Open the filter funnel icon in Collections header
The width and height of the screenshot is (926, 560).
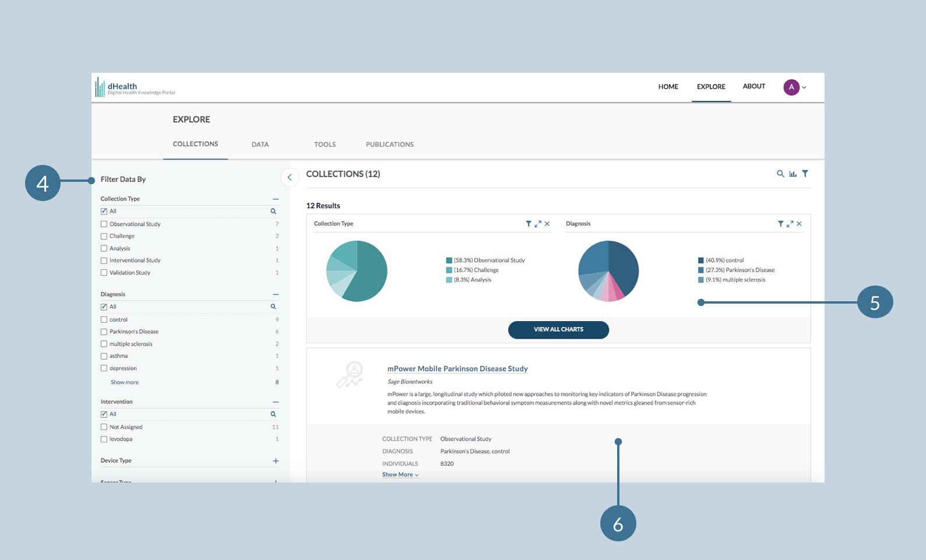click(x=805, y=174)
